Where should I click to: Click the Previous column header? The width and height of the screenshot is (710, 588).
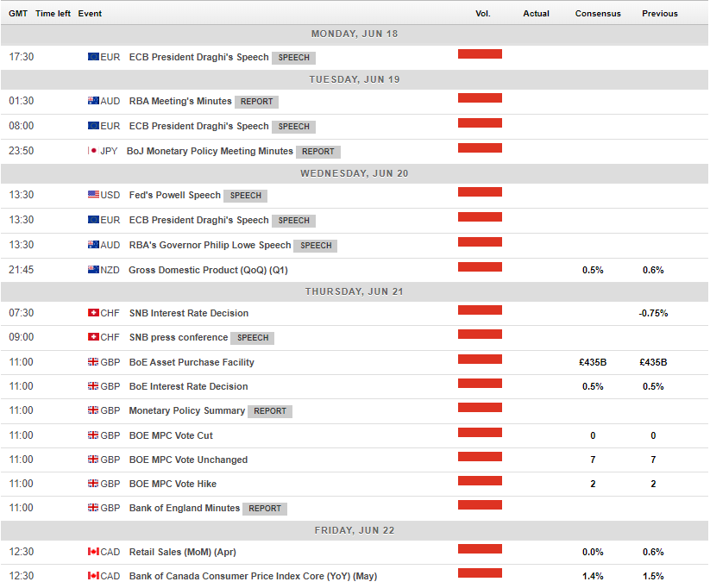click(x=660, y=14)
